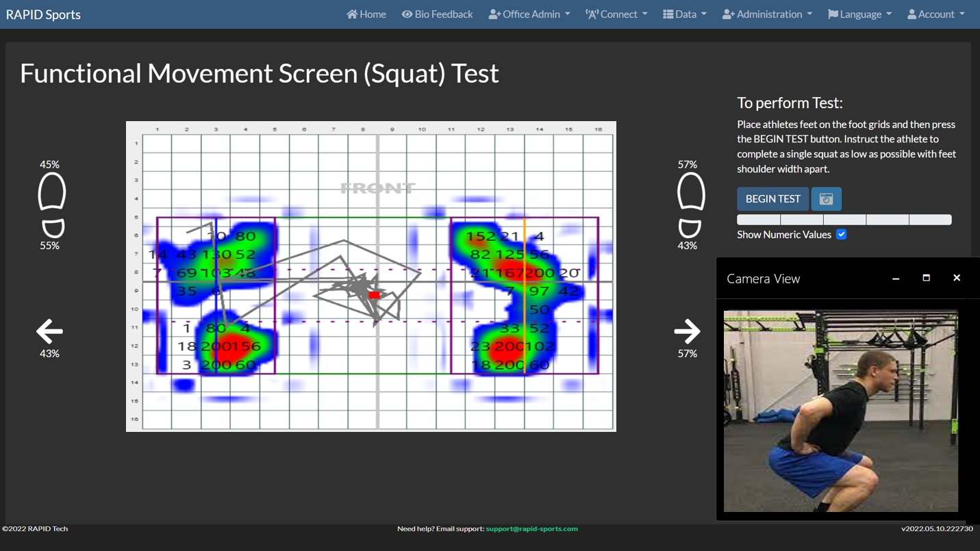This screenshot has height=551, width=980.
Task: Open the Connect dropdown menu
Action: point(616,14)
